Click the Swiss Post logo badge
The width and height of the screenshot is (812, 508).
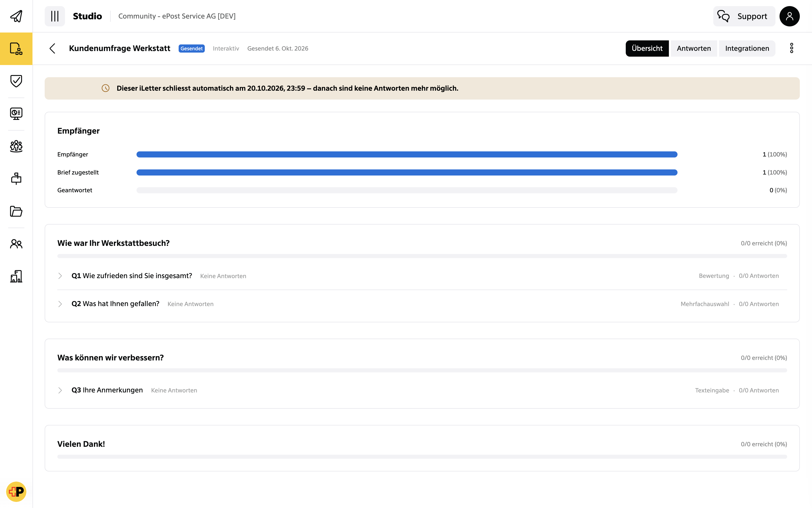(x=16, y=491)
